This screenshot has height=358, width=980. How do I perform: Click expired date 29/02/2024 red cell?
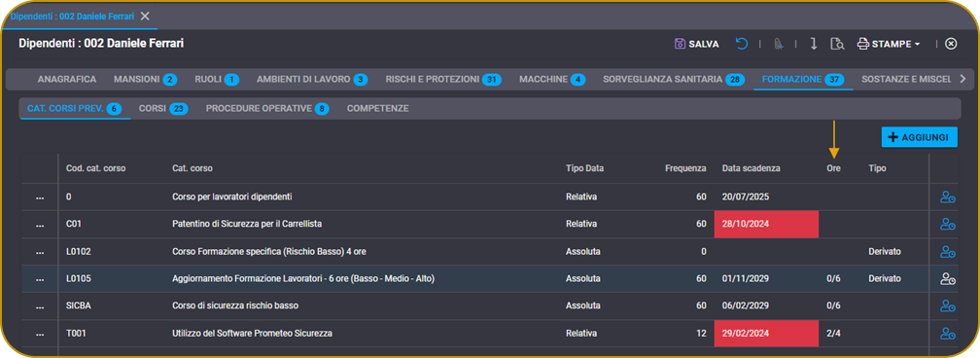766,334
